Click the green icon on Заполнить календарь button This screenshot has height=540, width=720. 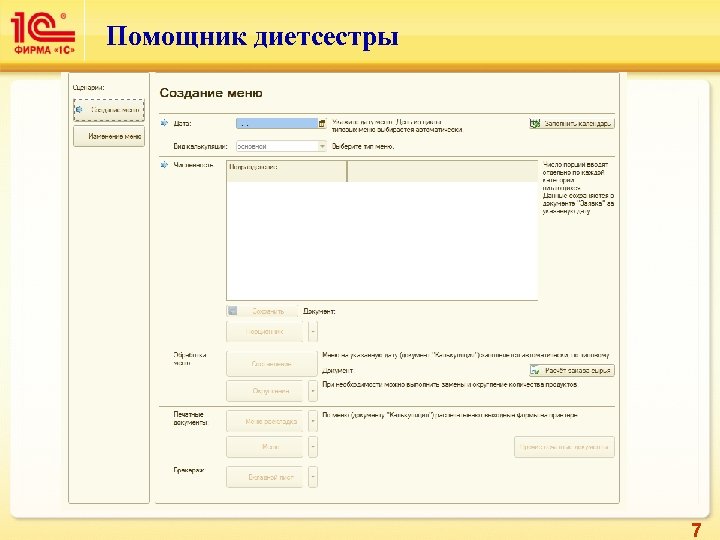535,123
